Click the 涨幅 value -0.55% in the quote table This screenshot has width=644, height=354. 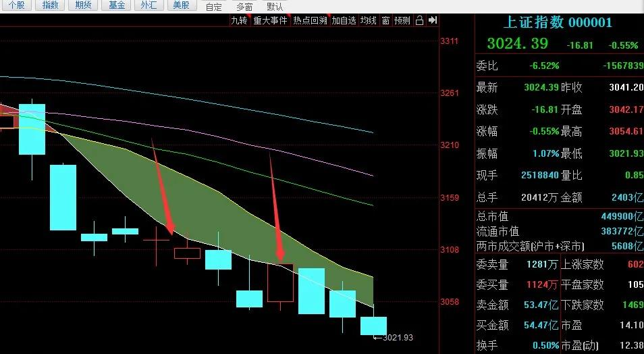(544, 131)
